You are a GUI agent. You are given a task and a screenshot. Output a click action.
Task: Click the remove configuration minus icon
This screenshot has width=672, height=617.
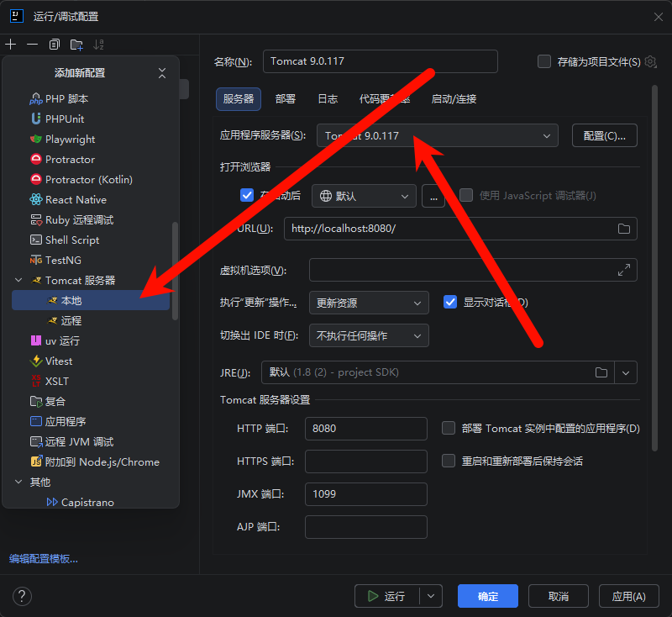click(x=32, y=45)
